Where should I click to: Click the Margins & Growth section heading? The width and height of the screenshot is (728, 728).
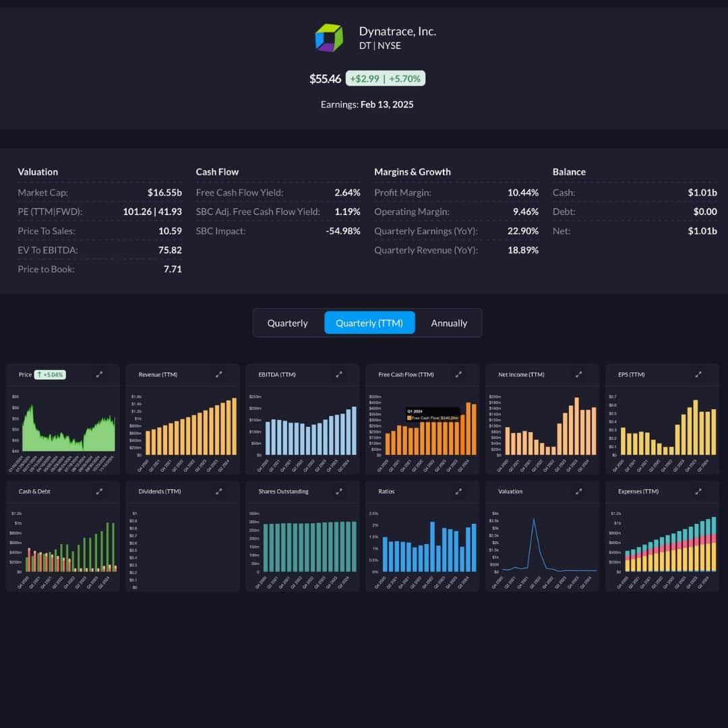coord(413,172)
